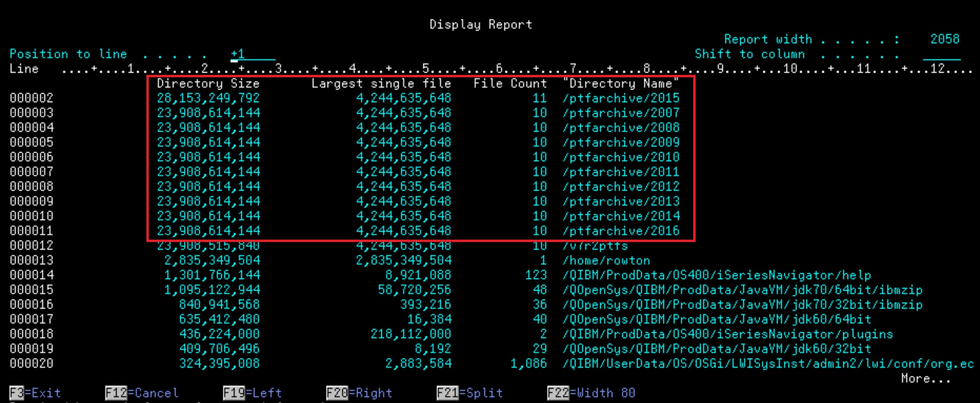Click the File Count column header

pyautogui.click(x=509, y=84)
